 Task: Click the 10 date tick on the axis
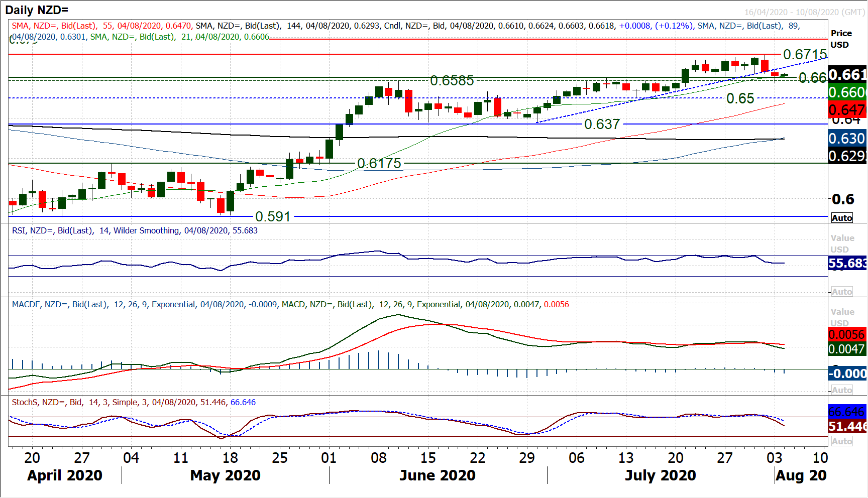coord(820,458)
